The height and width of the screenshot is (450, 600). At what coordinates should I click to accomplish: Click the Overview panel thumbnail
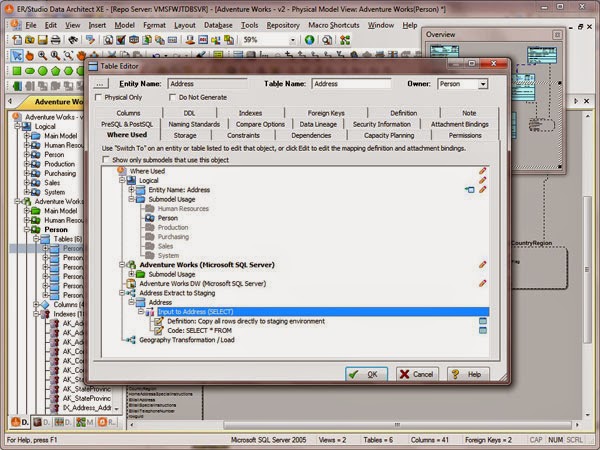click(x=494, y=107)
